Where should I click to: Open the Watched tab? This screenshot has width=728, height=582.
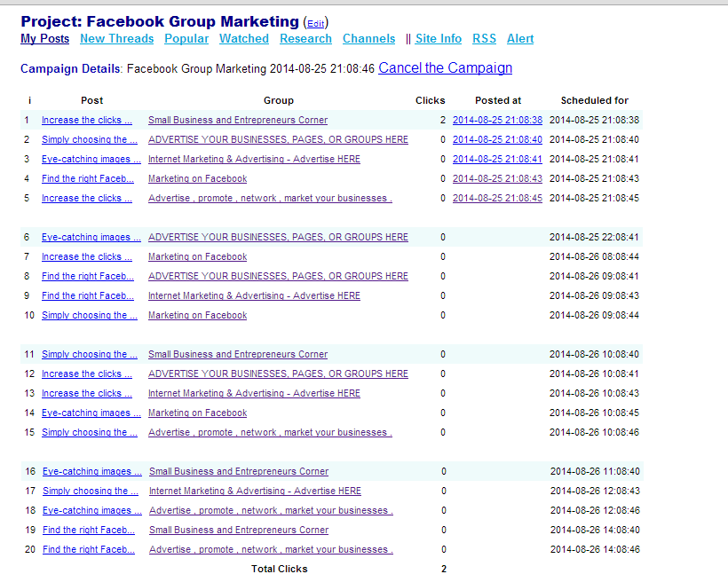(244, 38)
